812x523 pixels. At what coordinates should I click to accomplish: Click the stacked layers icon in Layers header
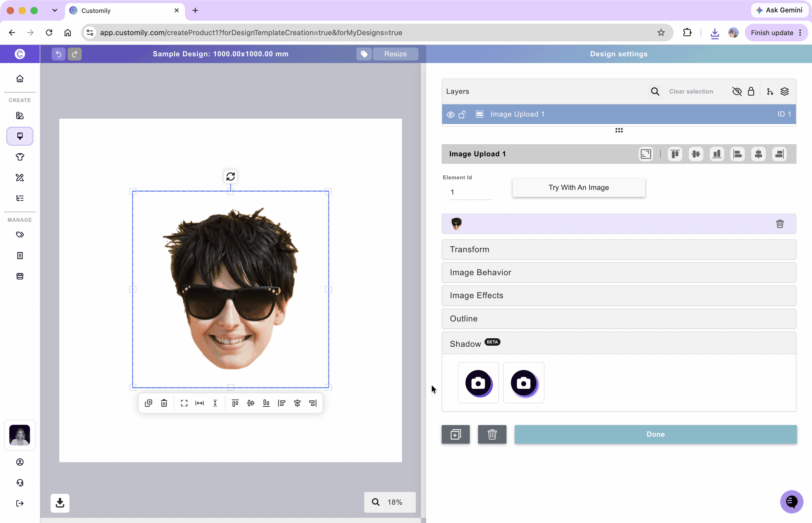coord(785,91)
